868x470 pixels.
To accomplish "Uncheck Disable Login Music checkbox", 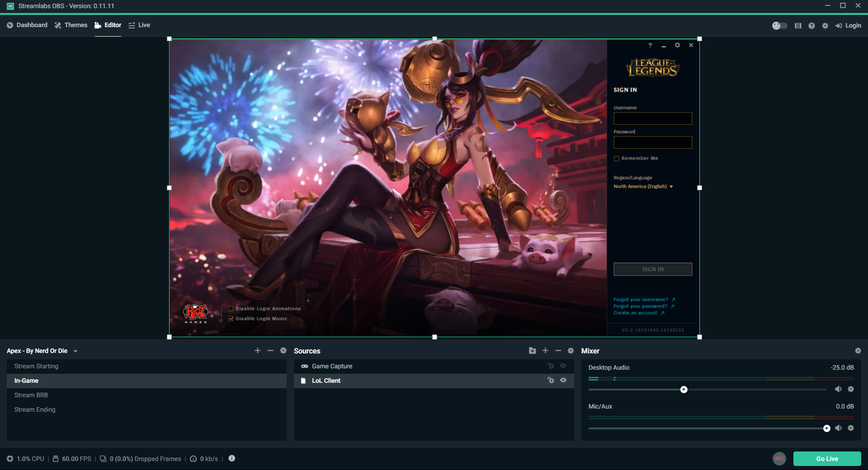I will pyautogui.click(x=231, y=319).
